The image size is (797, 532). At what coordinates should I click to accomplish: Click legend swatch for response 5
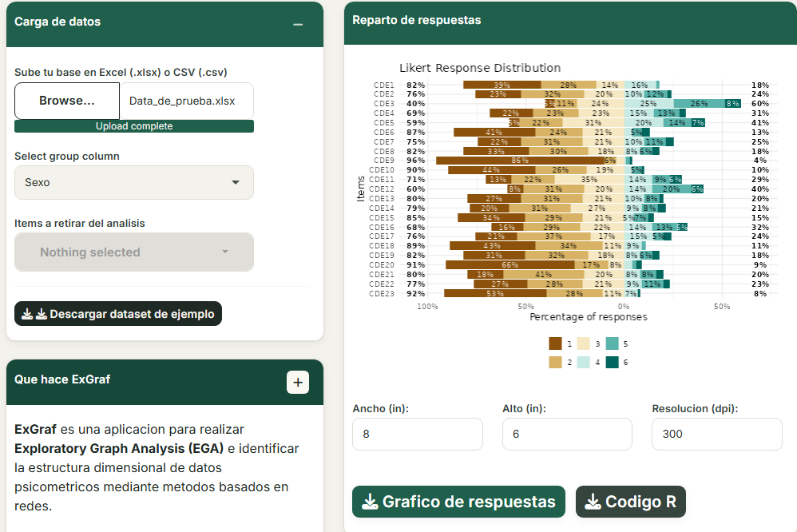pos(613,343)
